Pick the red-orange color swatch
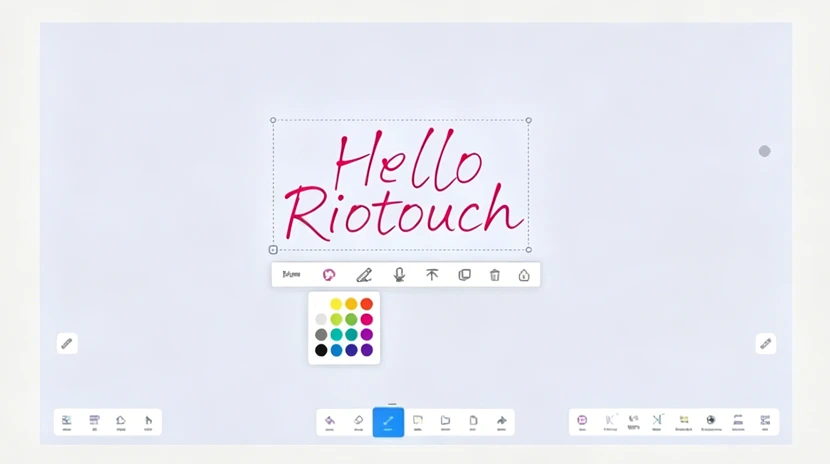The image size is (830, 464). (366, 304)
